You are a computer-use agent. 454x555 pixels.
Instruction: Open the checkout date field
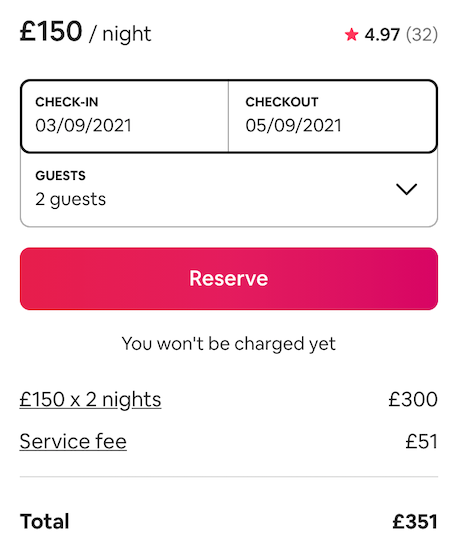333,116
